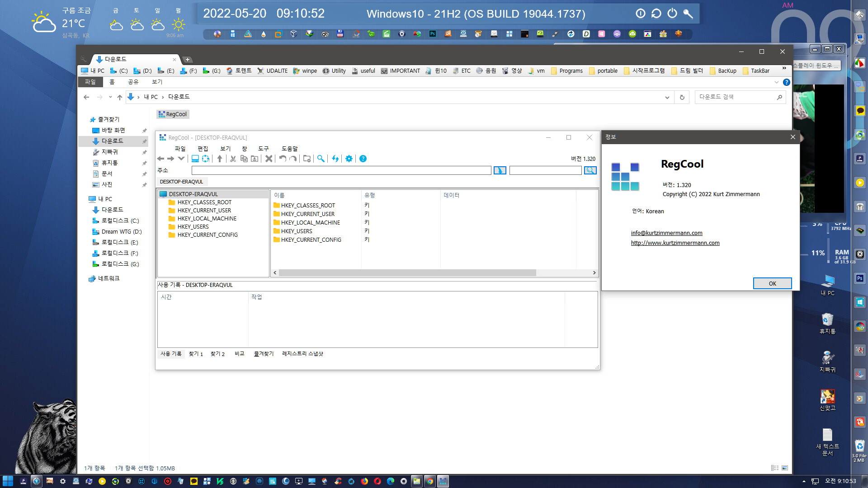Click the blue lightning arrows toolbar icon
The image size is (868, 488).
[335, 159]
